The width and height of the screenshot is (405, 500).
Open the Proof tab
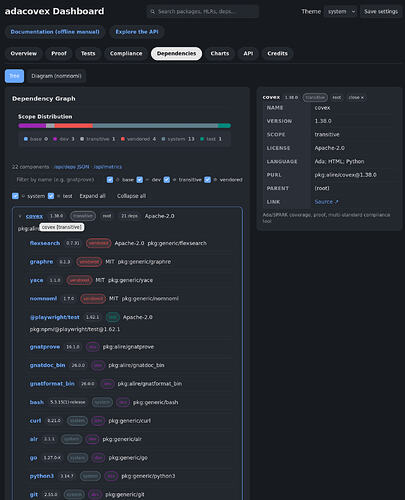pos(59,53)
